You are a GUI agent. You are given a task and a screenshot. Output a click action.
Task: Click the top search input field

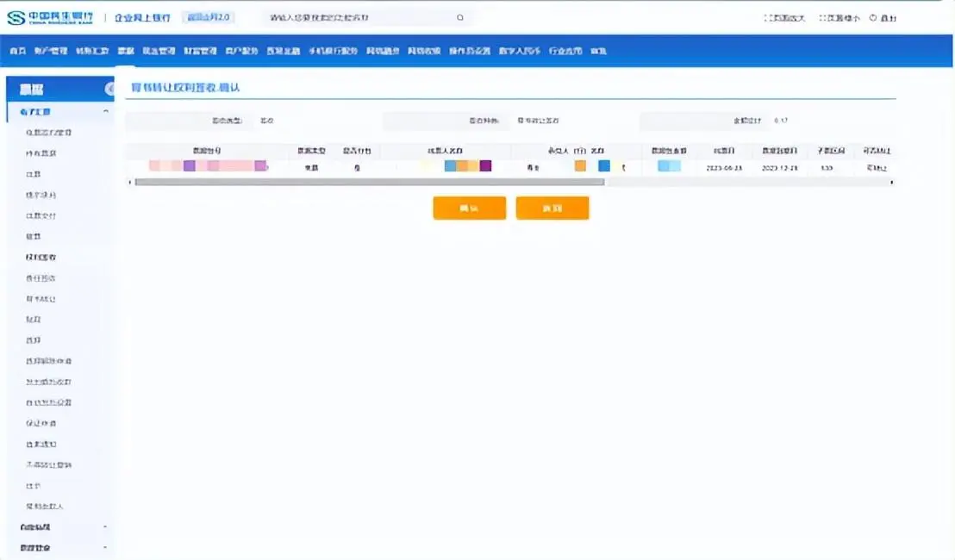pyautogui.click(x=362, y=16)
